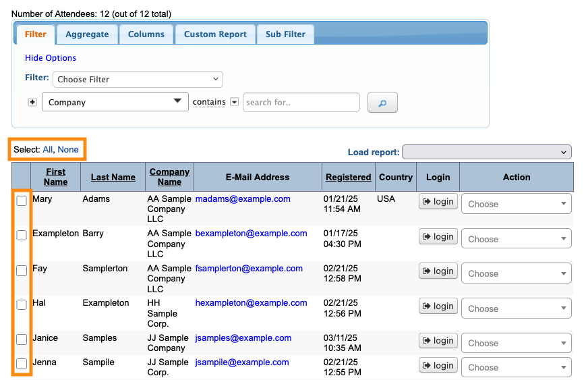Click the magnifier search button

click(382, 103)
